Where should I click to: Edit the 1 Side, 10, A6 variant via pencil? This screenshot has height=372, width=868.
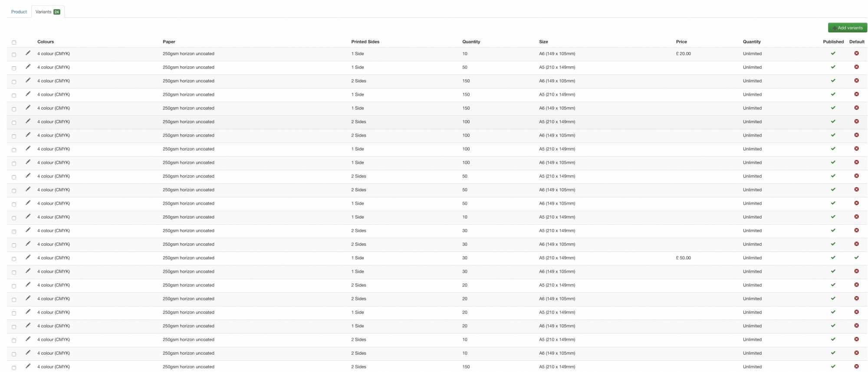click(28, 53)
